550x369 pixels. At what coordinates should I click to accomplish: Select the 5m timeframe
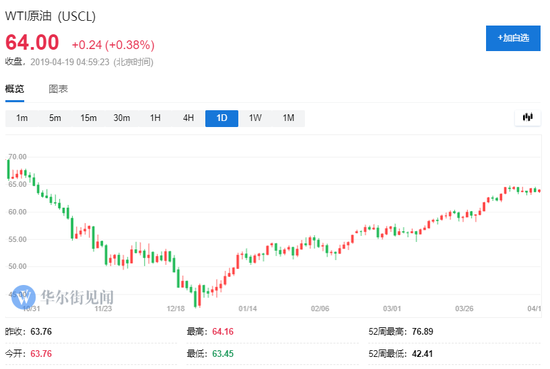[55, 118]
